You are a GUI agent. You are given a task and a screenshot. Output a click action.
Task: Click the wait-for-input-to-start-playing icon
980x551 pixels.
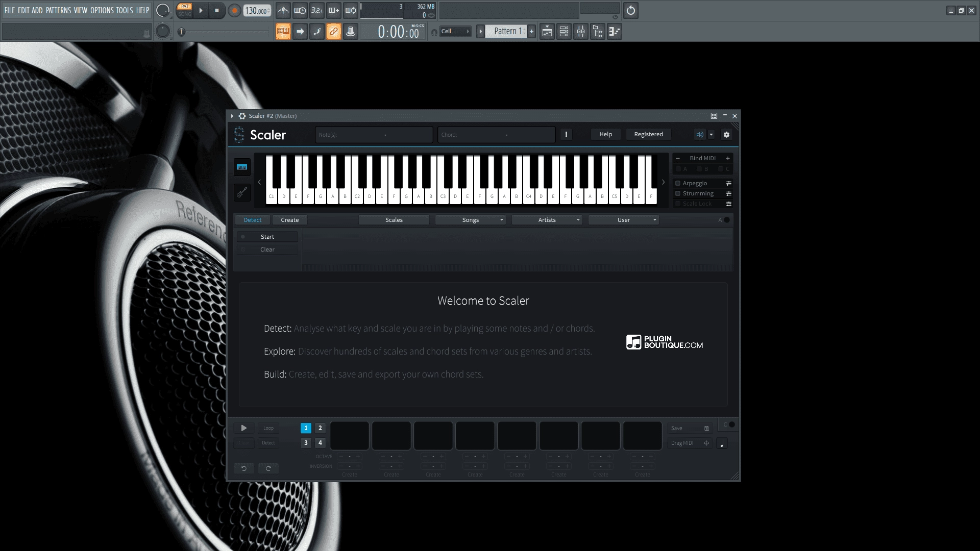pyautogui.click(x=300, y=10)
